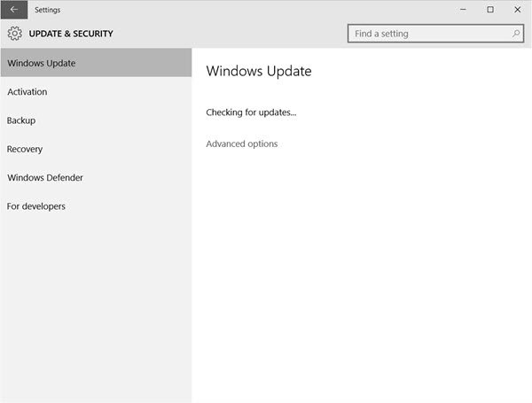This screenshot has width=532, height=403.
Task: Click the Windows Update page heading
Action: (x=258, y=71)
